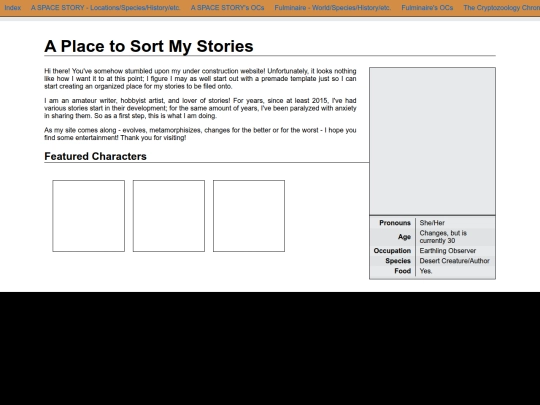Screen dimensions: 540x405
Task: Click the paragraph starting 'I am an amateur writer'
Action: pos(200,108)
